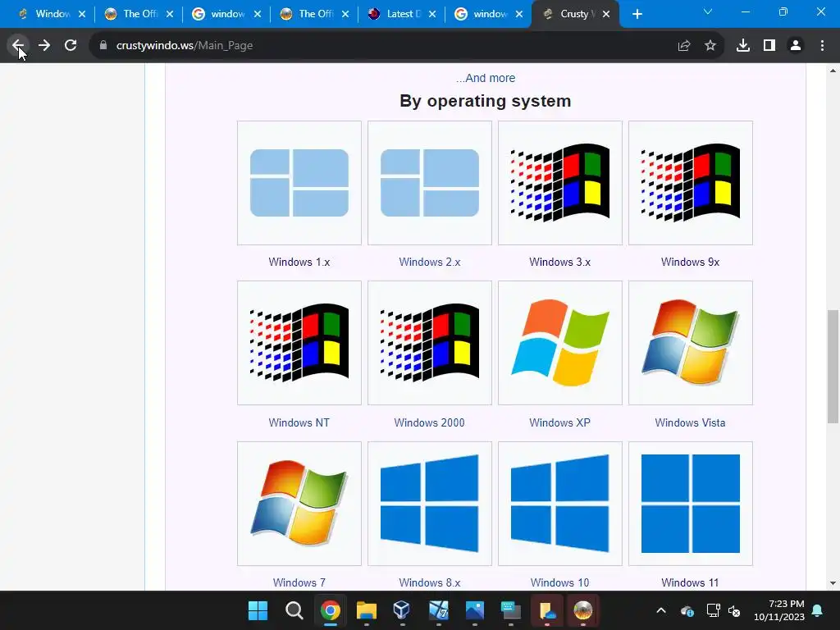Close the 'Latest D' tab

click(x=432, y=14)
